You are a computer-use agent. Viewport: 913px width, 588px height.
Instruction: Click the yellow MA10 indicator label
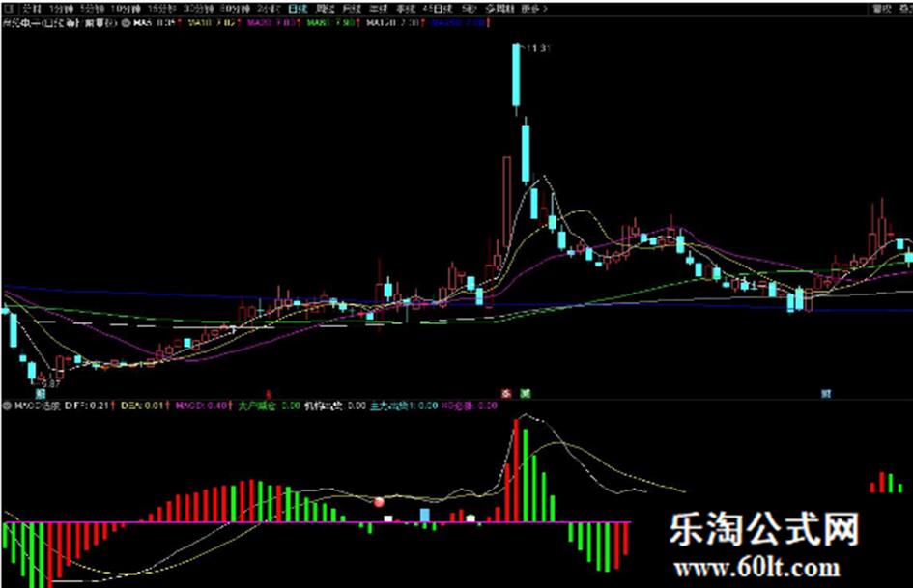[214, 23]
